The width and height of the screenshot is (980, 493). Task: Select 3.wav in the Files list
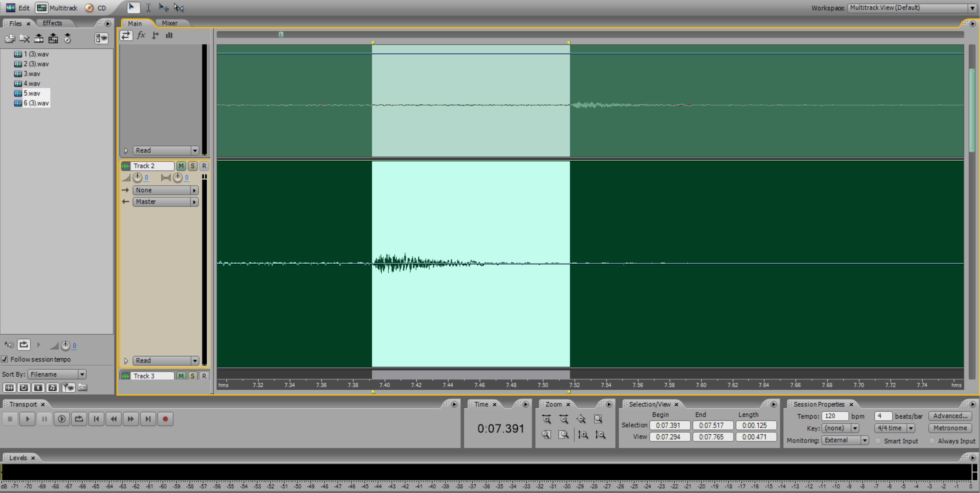[x=32, y=74]
